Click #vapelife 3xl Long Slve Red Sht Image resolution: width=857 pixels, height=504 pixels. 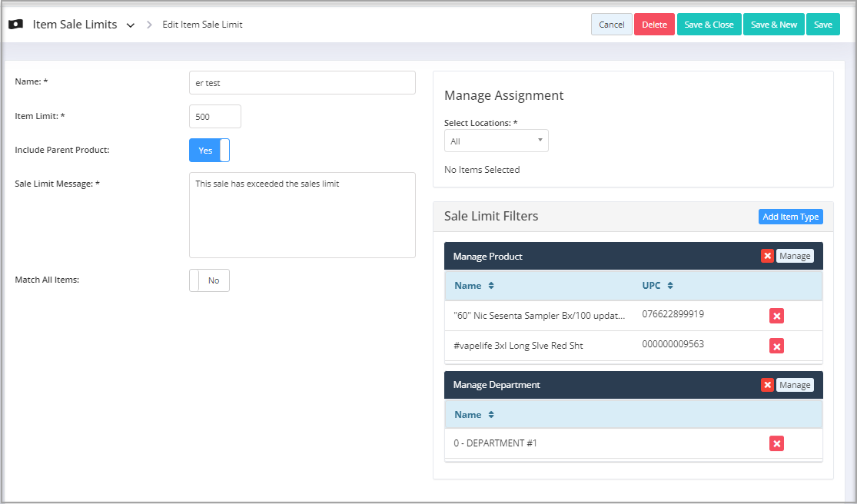(518, 346)
